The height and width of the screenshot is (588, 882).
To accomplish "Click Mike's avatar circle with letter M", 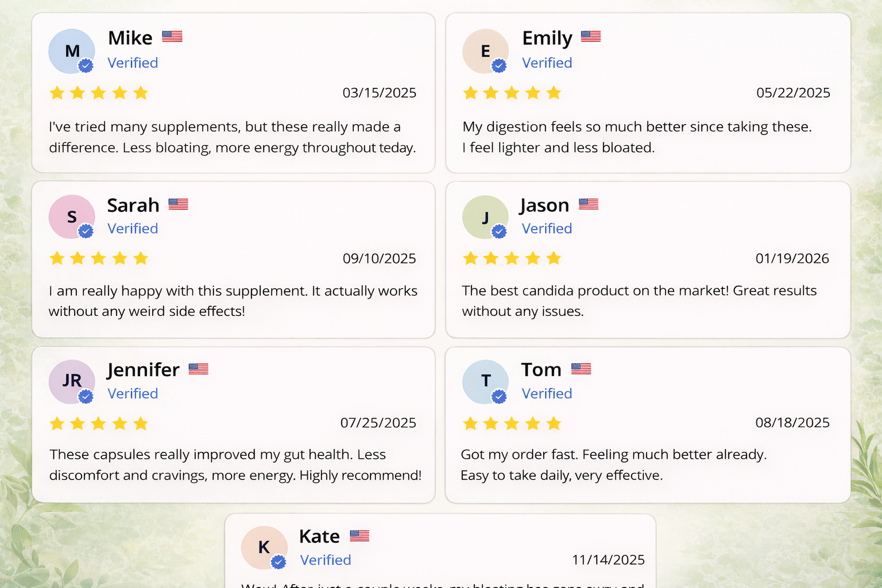I will point(72,51).
